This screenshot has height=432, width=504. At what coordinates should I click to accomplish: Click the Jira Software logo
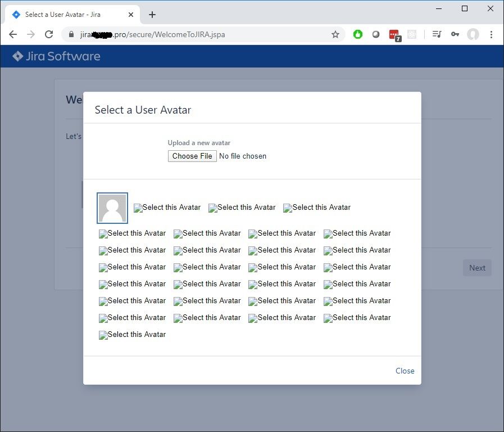coord(56,56)
